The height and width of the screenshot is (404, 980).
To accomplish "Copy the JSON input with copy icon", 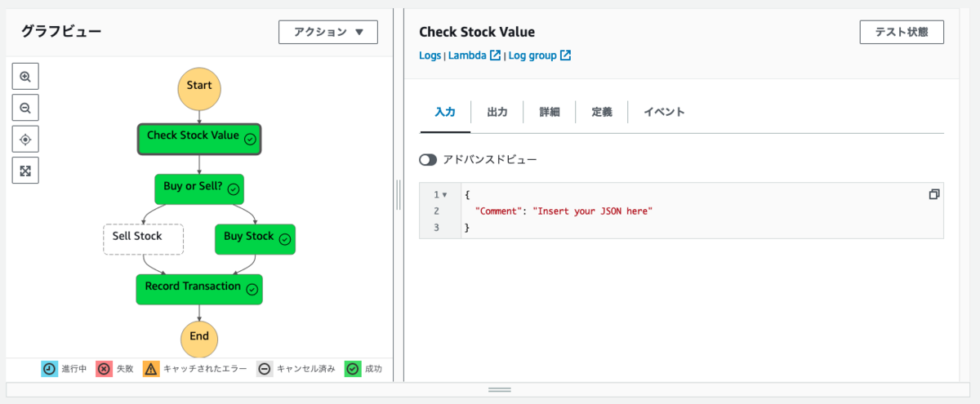I will (x=934, y=194).
